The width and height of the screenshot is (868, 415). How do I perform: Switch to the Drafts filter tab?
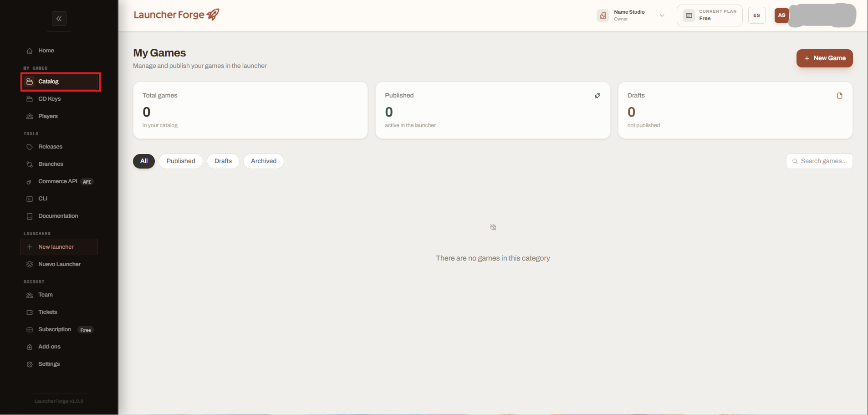point(223,161)
